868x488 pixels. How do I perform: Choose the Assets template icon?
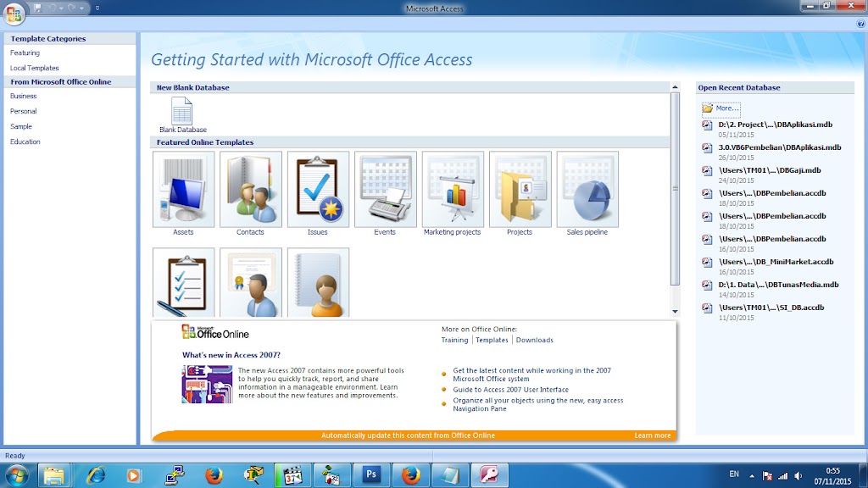click(x=183, y=189)
